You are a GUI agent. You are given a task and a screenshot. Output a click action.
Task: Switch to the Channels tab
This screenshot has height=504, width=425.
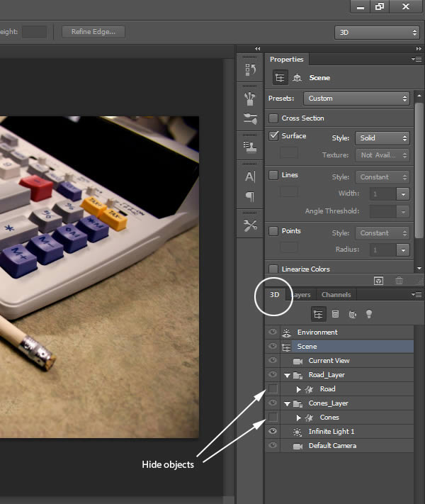[336, 295]
